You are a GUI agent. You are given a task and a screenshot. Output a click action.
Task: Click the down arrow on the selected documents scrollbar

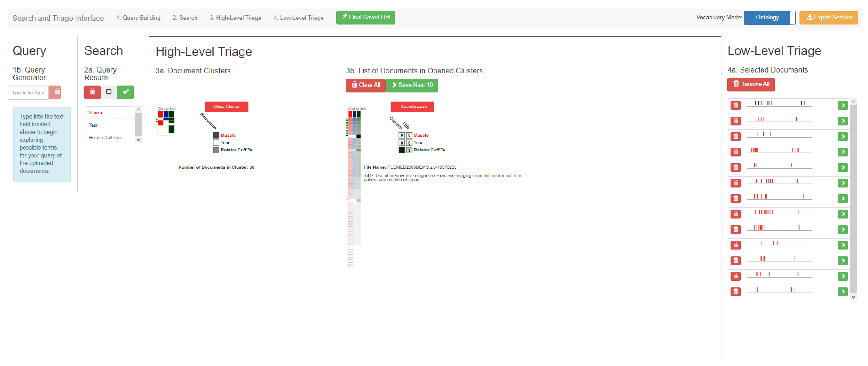coord(853,297)
